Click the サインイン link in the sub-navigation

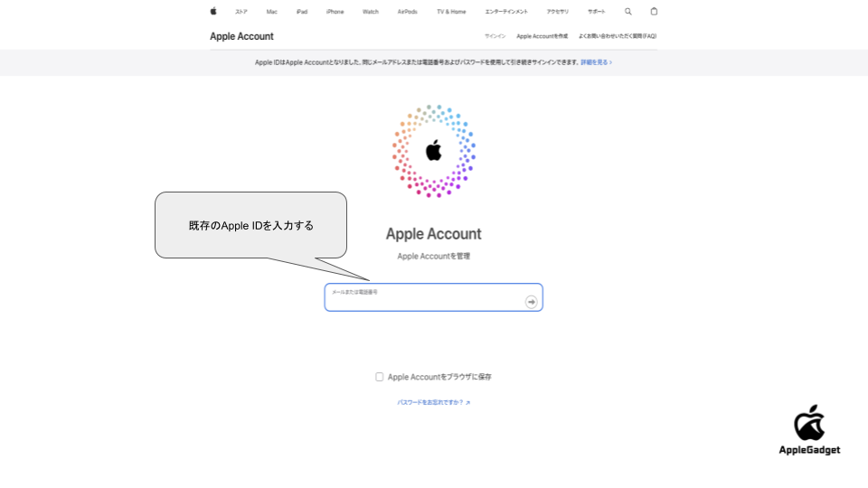[x=495, y=36]
